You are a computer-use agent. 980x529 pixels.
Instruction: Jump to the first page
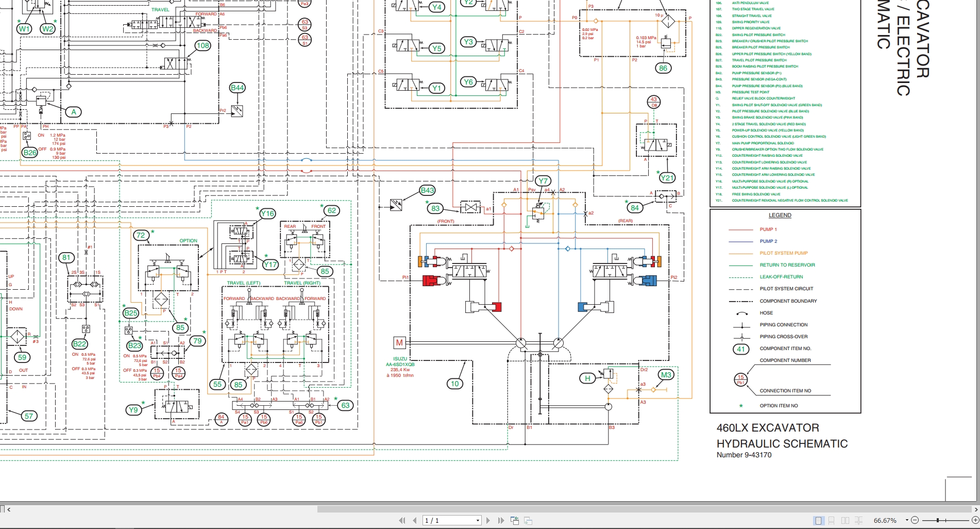click(x=401, y=521)
